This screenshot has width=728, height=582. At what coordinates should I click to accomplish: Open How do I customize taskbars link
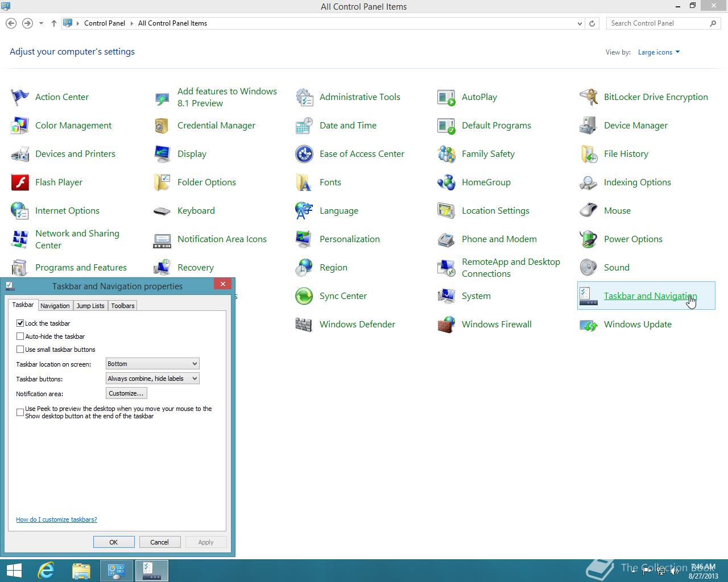click(57, 519)
